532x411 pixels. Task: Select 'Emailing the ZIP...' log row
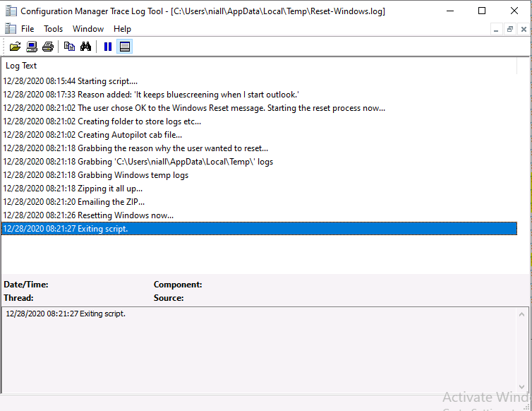pyautogui.click(x=259, y=202)
